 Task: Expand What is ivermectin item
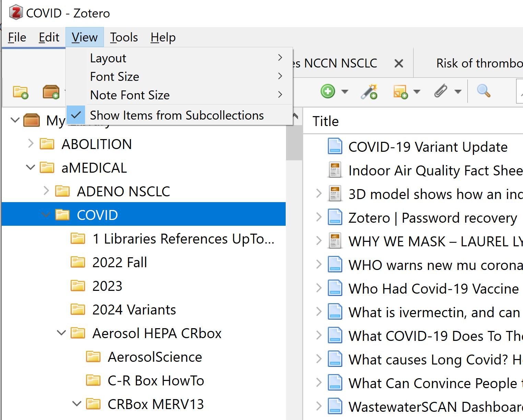(319, 312)
